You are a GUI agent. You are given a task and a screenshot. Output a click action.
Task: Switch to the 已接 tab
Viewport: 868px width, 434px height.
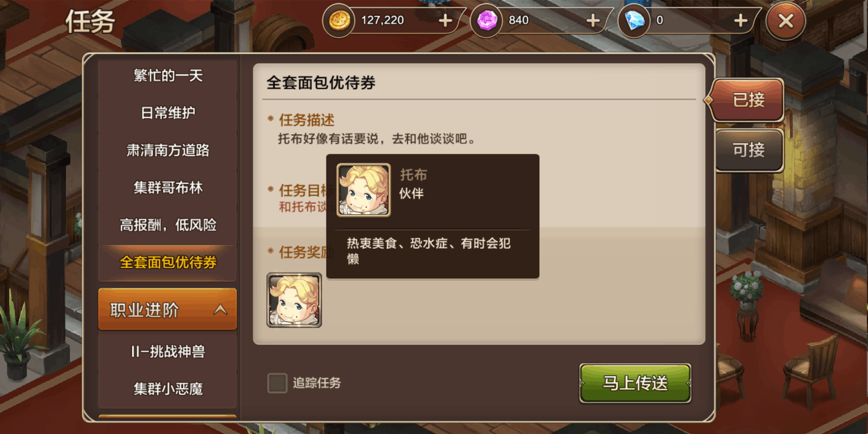[x=748, y=100]
